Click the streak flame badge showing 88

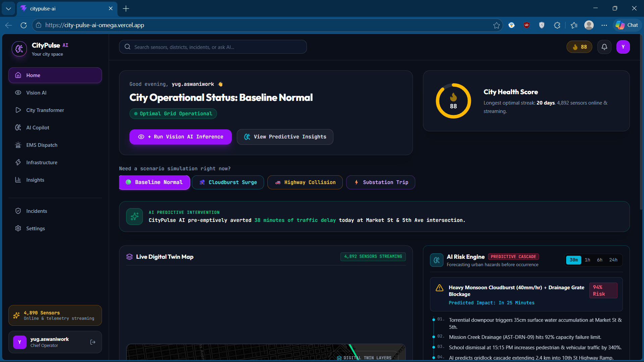[579, 47]
